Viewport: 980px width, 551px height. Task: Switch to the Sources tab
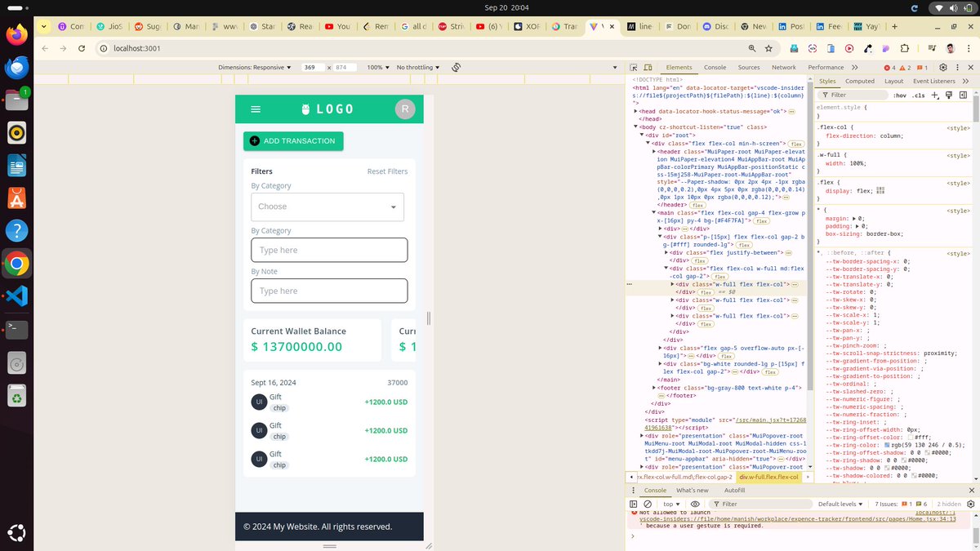(x=749, y=68)
